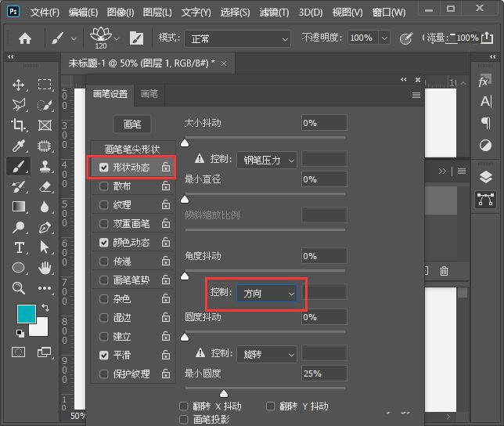Select 画笔笔尖形状 option
This screenshot has width=504, height=426.
coord(132,149)
